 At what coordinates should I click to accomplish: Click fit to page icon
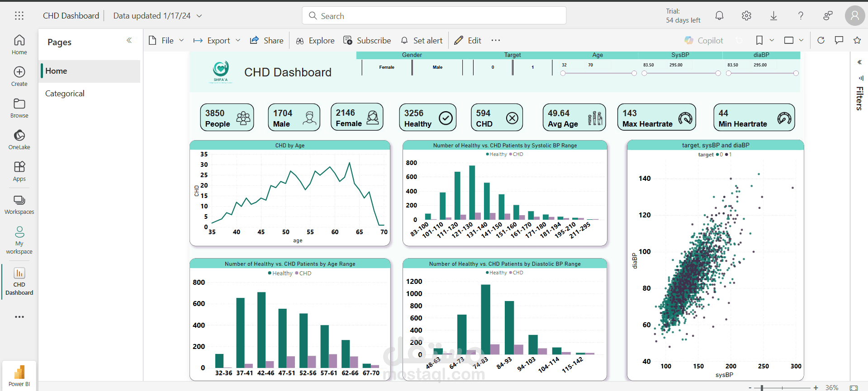pyautogui.click(x=854, y=388)
